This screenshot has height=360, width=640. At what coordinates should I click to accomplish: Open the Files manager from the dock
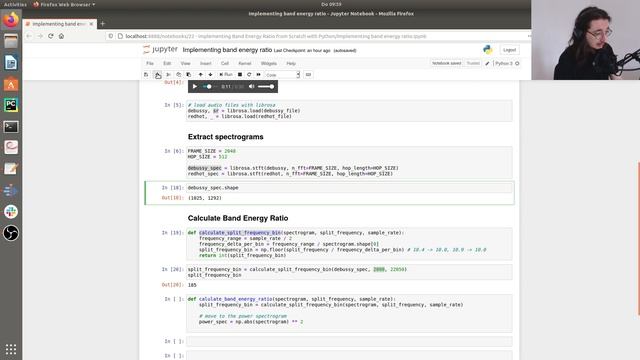coord(11,41)
